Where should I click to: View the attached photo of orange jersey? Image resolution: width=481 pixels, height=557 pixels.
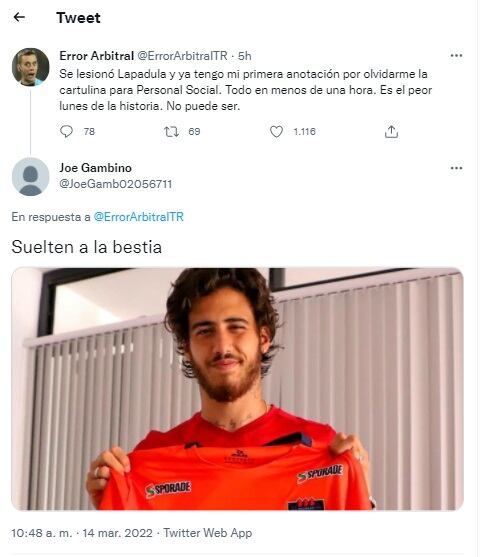(x=237, y=389)
